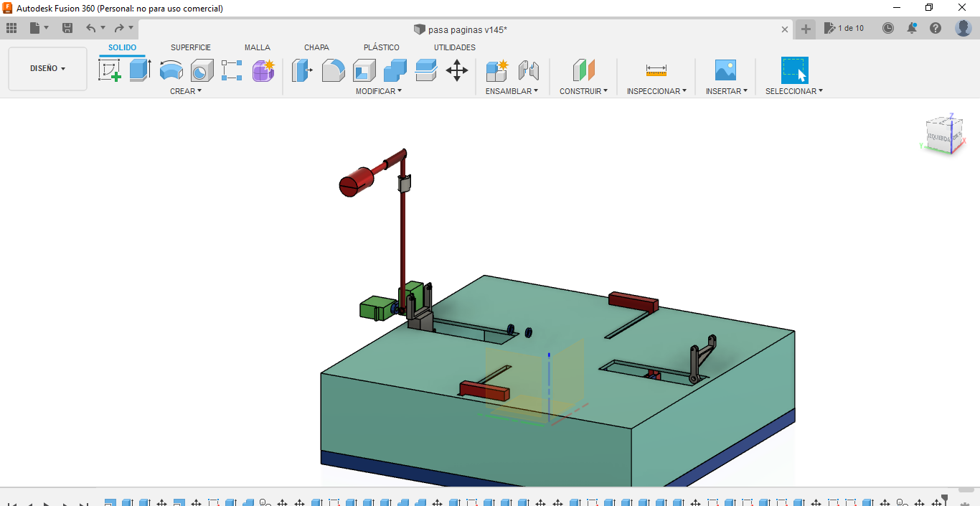The width and height of the screenshot is (980, 506).
Task: Select the Create Sketch tool
Action: 109,70
